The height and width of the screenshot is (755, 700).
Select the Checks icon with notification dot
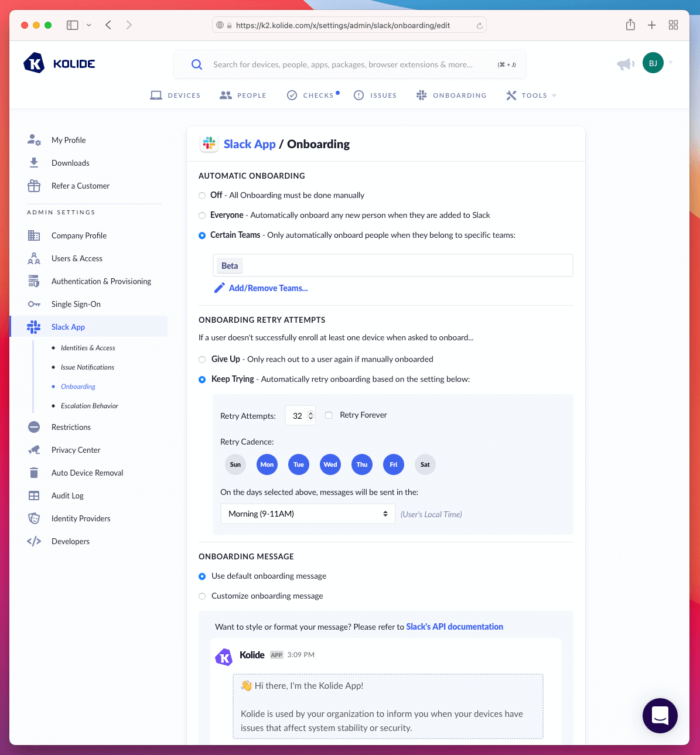pos(292,94)
